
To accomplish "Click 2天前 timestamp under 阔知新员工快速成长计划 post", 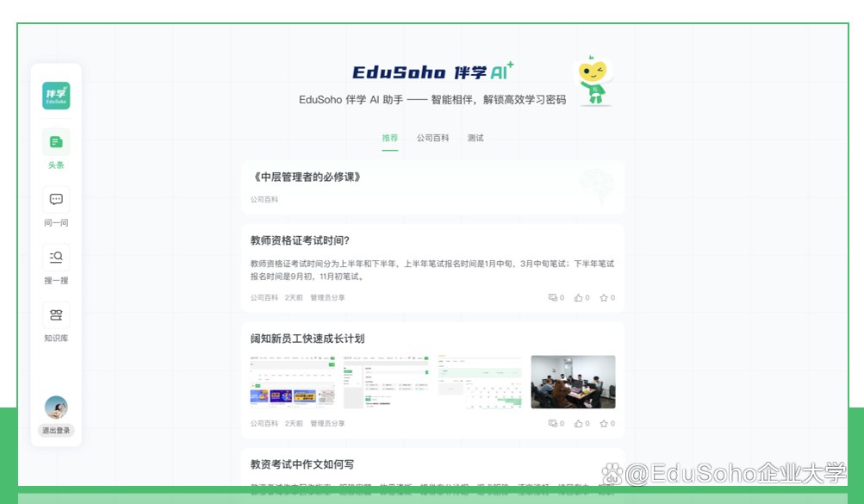I will (x=294, y=424).
